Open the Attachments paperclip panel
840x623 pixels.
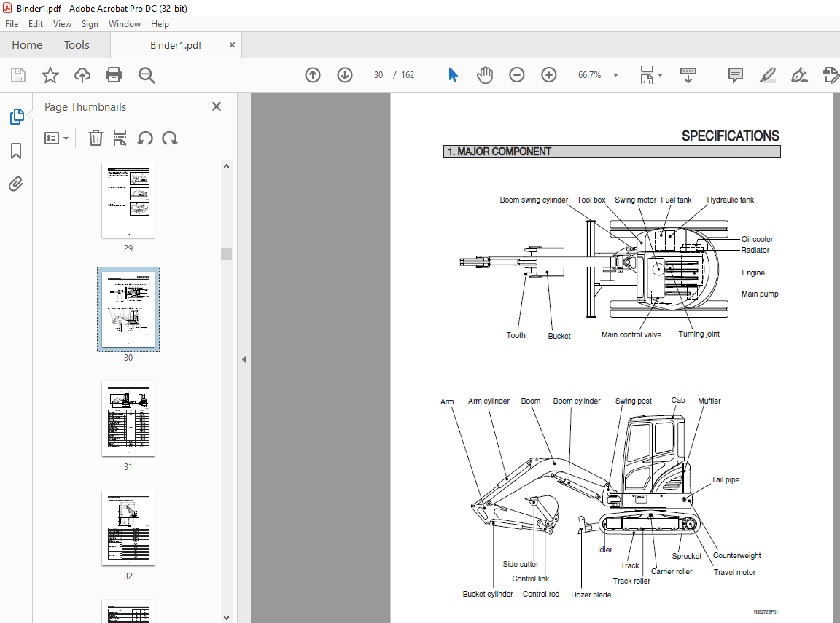click(x=16, y=184)
